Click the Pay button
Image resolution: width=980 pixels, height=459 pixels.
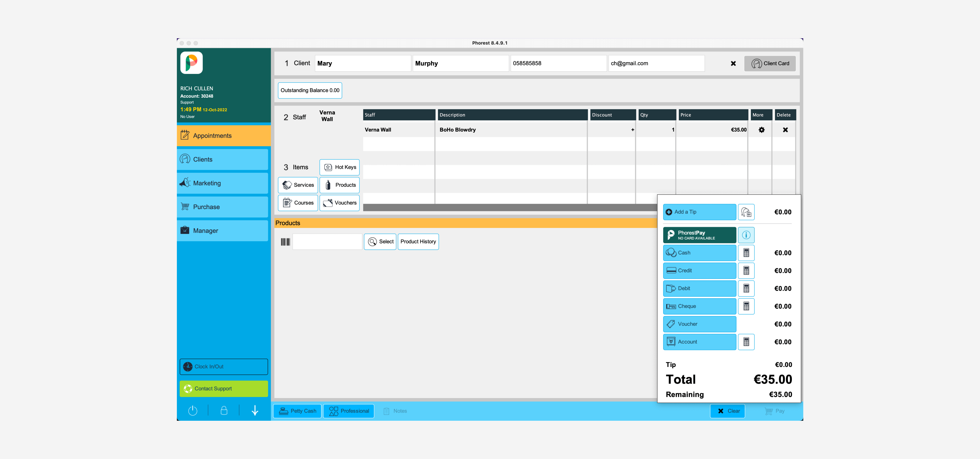775,411
